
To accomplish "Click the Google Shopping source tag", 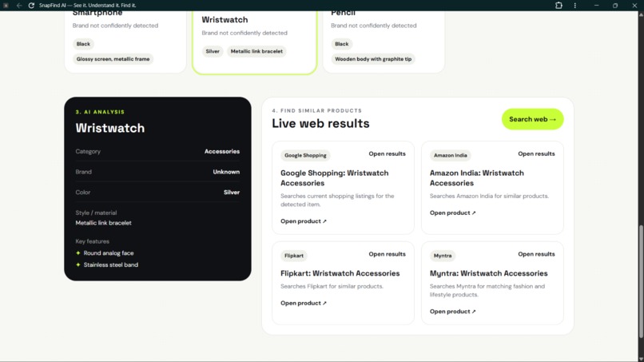I will click(x=305, y=155).
